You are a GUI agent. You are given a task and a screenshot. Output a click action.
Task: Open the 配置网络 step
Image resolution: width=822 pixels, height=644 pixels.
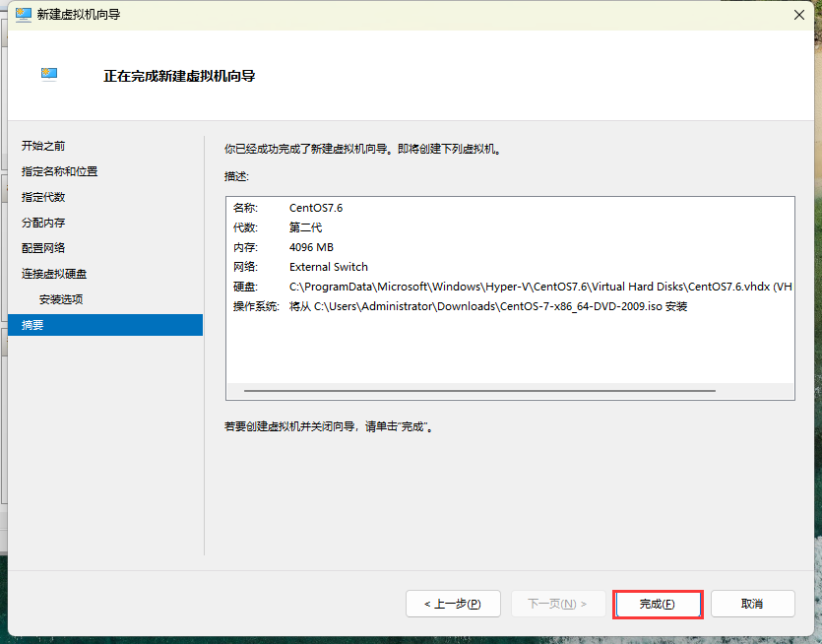coord(43,248)
